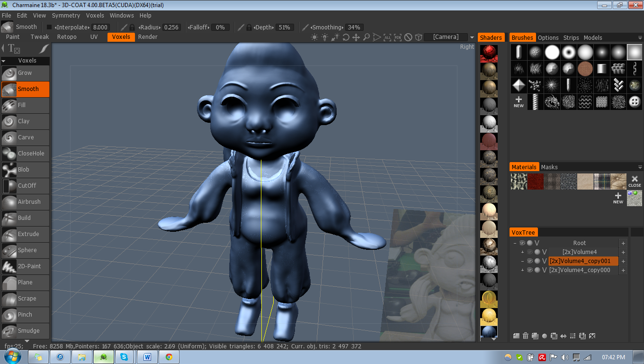Pick the Pinch voxel tool

pyautogui.click(x=25, y=315)
